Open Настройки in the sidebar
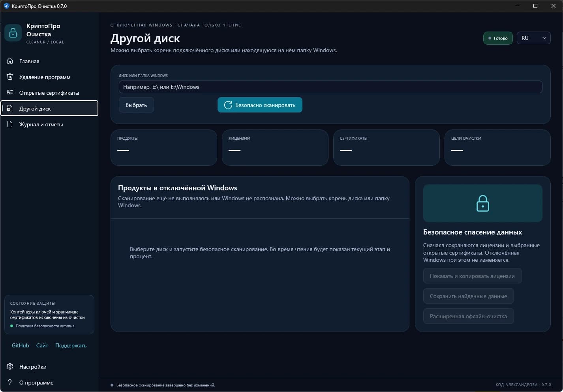 click(49, 367)
